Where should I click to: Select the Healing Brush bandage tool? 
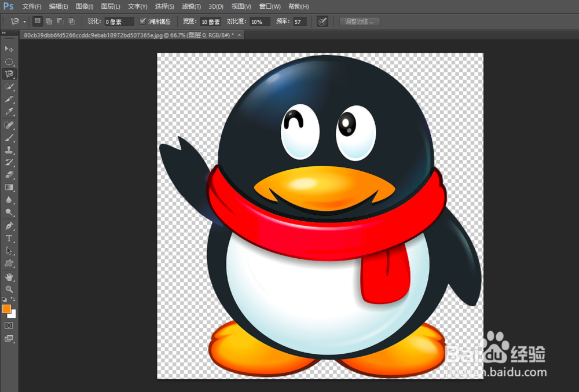(9, 125)
